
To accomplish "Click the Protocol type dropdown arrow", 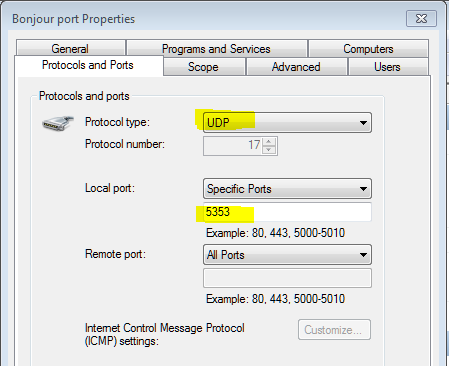I will 363,123.
